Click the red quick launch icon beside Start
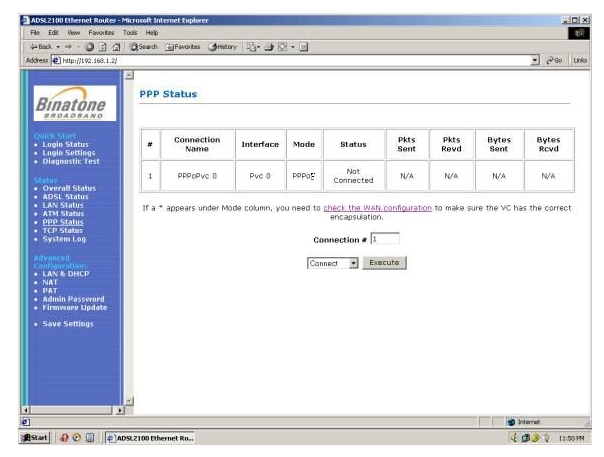This screenshot has width=604, height=457. tap(64, 438)
